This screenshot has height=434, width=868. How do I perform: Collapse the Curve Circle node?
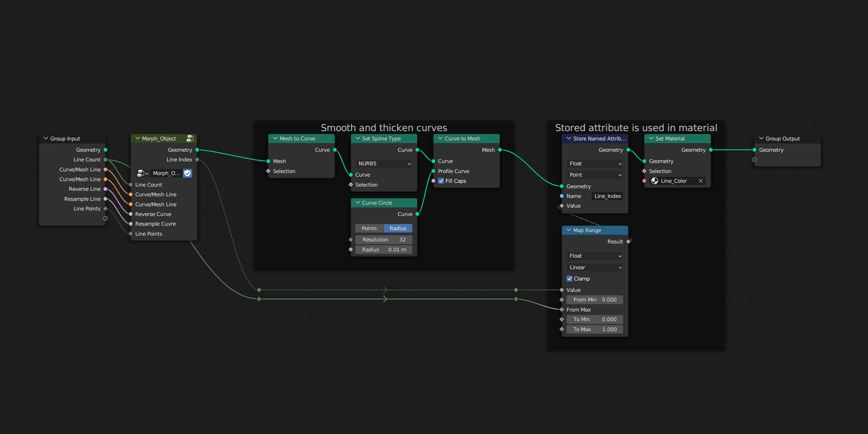pos(358,203)
